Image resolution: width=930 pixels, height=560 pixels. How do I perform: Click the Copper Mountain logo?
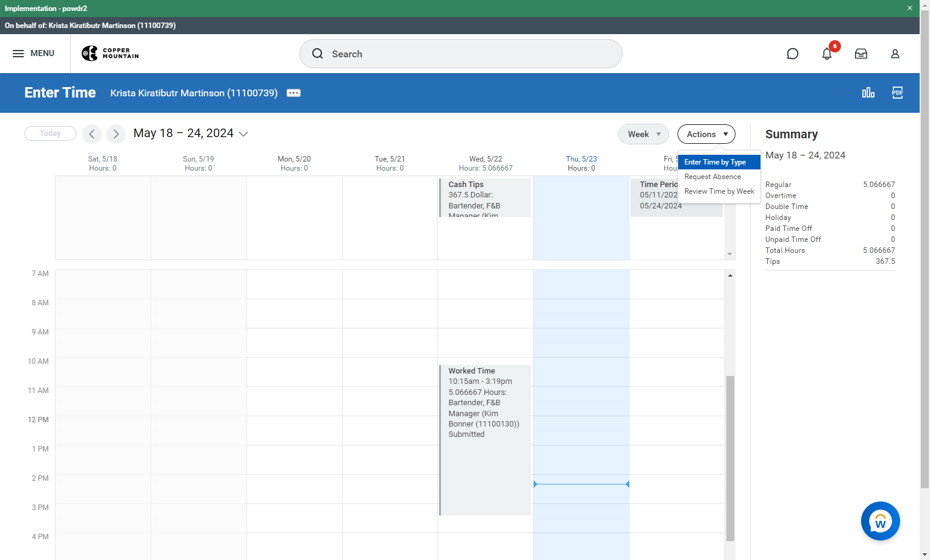point(110,54)
